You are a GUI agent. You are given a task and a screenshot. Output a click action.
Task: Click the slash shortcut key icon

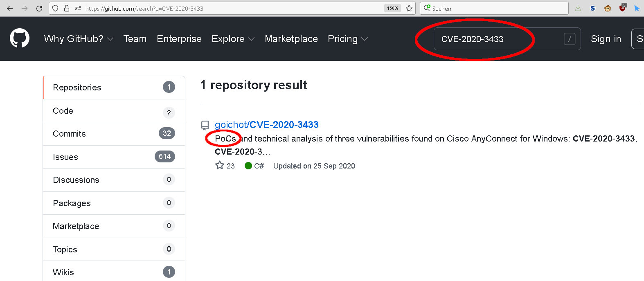pyautogui.click(x=570, y=39)
